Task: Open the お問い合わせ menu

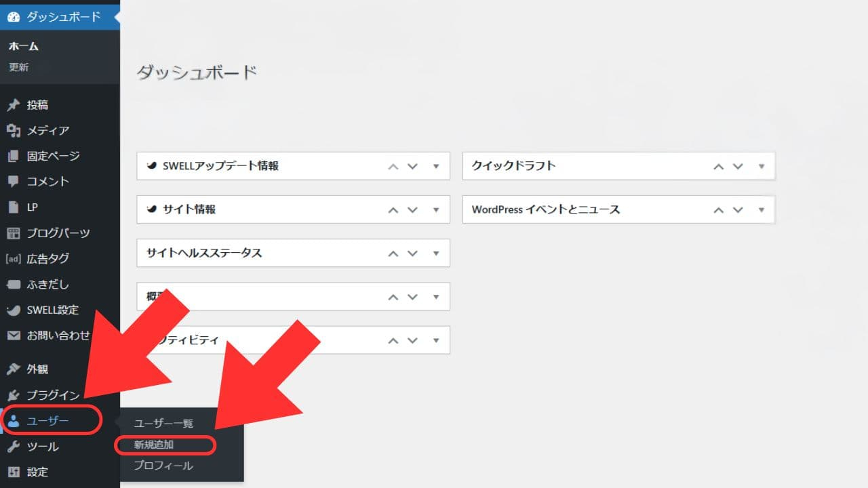Action: click(x=60, y=335)
